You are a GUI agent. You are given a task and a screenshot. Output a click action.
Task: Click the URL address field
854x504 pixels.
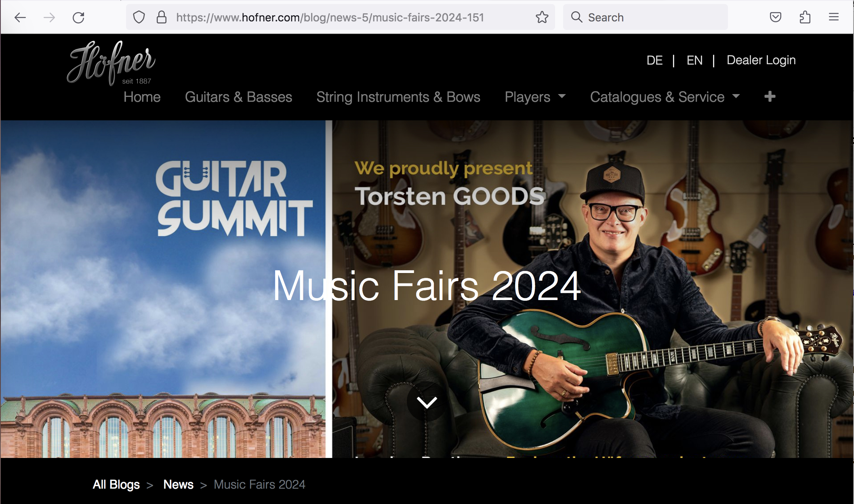tap(340, 17)
